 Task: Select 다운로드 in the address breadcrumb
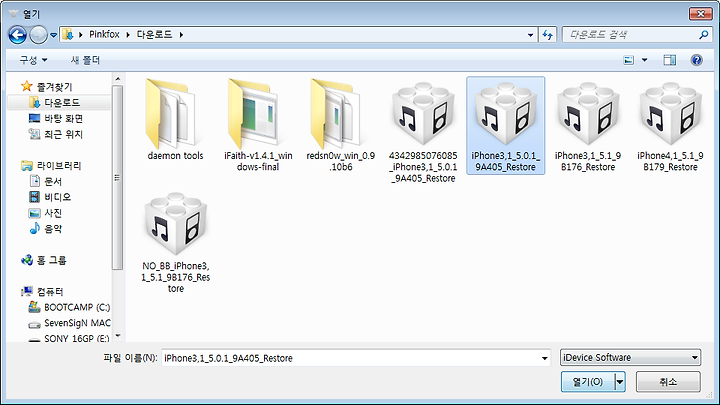pos(154,34)
